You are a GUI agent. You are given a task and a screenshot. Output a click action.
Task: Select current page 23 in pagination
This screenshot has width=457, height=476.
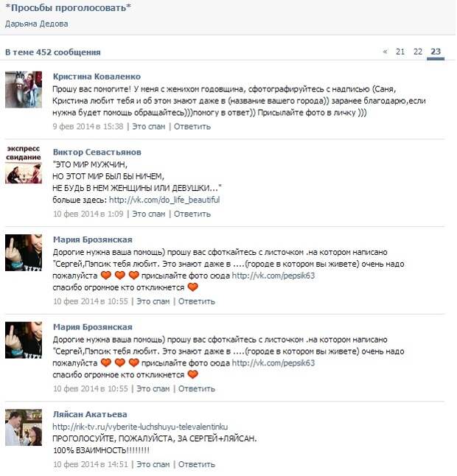(x=436, y=52)
